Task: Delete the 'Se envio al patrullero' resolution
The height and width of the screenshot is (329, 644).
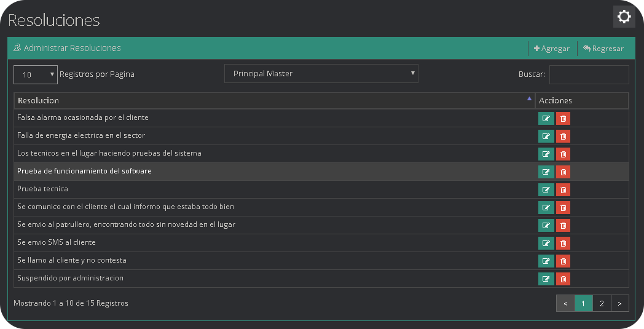Action: pyautogui.click(x=563, y=225)
